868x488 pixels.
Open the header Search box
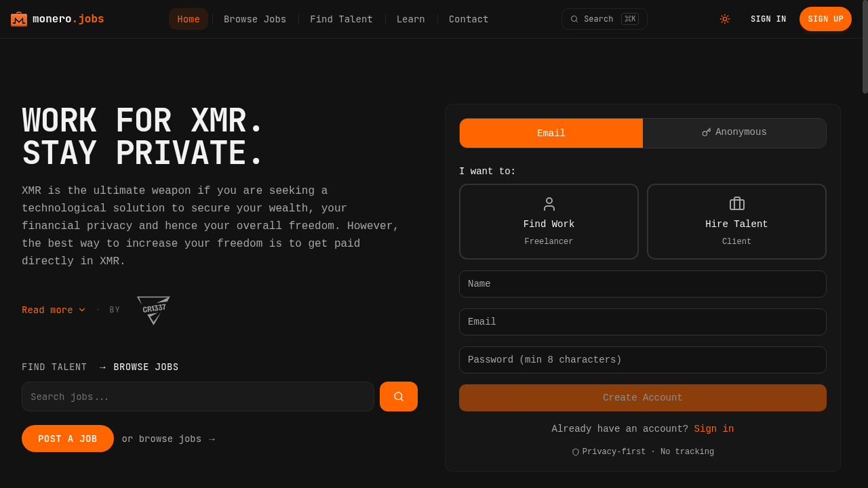click(x=604, y=19)
